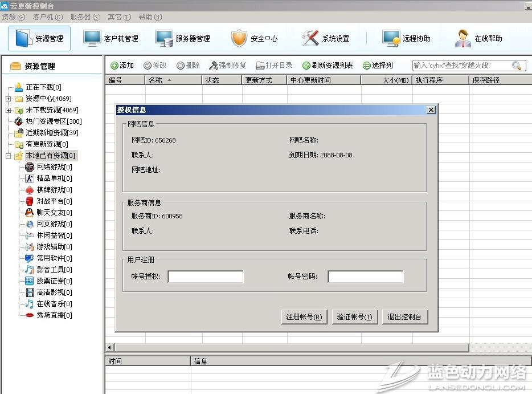Open 系统设置 tools icon

[x=310, y=39]
